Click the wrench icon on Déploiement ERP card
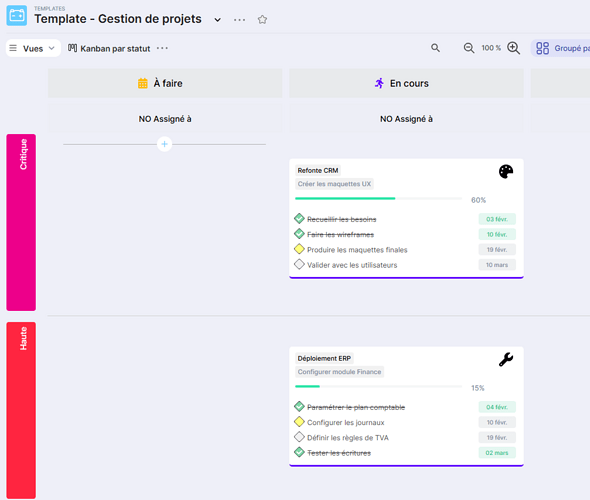 (506, 359)
